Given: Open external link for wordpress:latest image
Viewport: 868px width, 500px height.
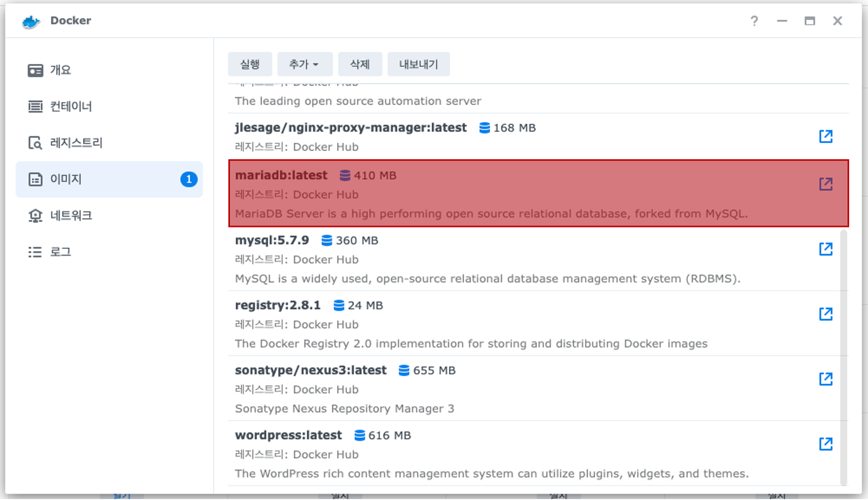Looking at the screenshot, I should point(826,444).
